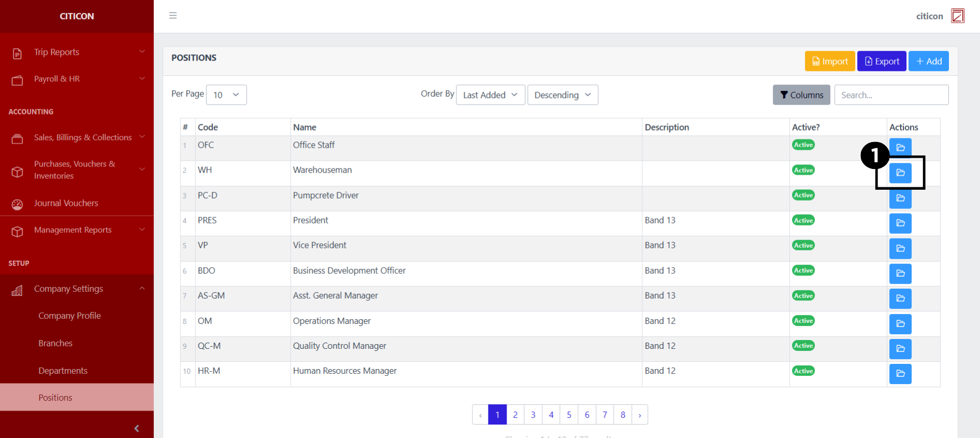The width and height of the screenshot is (980, 438).
Task: Open the President row folder action
Action: coord(900,223)
